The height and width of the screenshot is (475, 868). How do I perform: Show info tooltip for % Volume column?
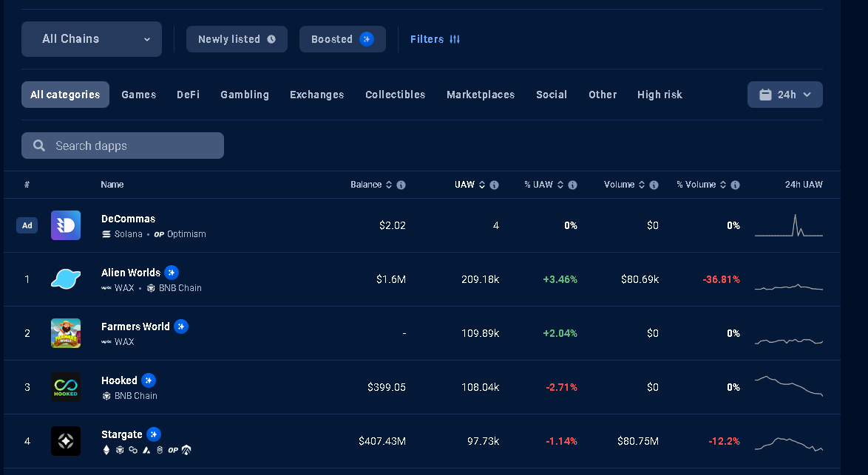point(735,185)
